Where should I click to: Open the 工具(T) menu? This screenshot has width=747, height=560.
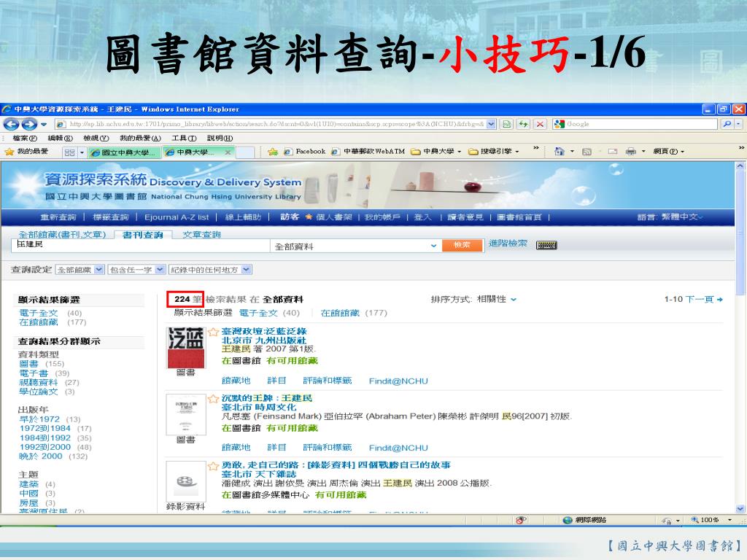[x=184, y=138]
